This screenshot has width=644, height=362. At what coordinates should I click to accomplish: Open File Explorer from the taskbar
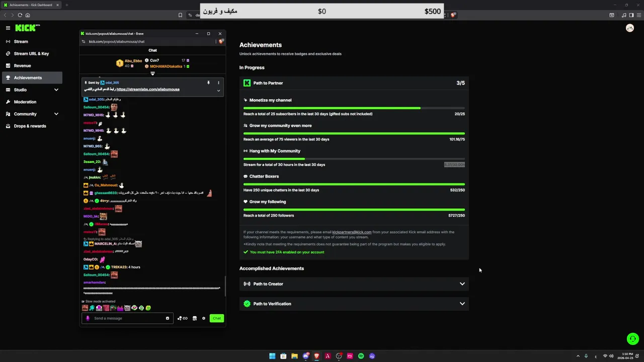(294, 356)
